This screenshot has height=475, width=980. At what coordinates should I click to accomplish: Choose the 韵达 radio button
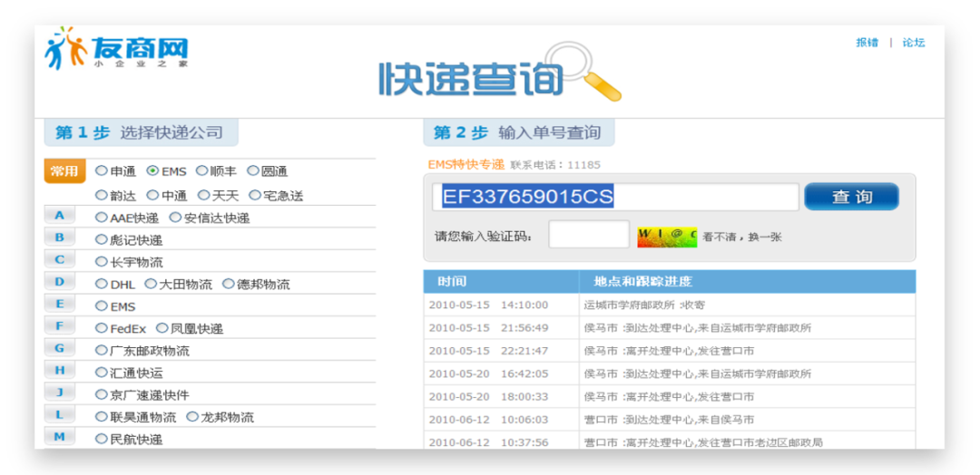pyautogui.click(x=102, y=196)
